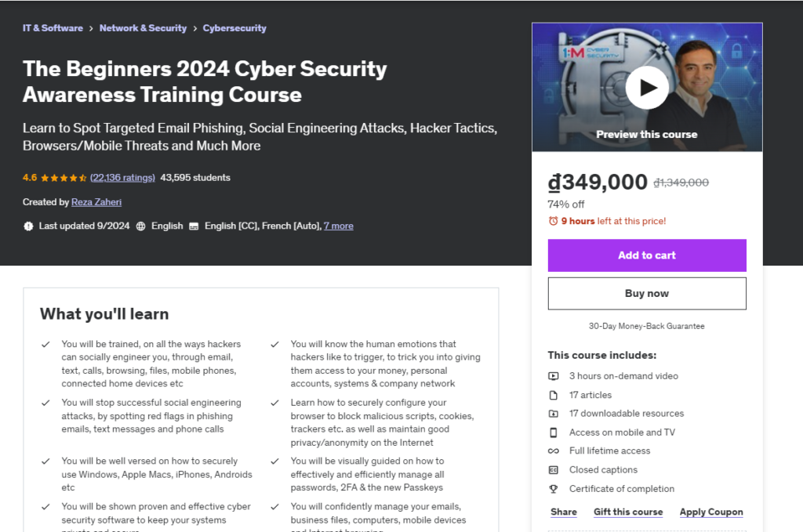Click the certificate of completion icon
The width and height of the screenshot is (803, 532).
[554, 488]
